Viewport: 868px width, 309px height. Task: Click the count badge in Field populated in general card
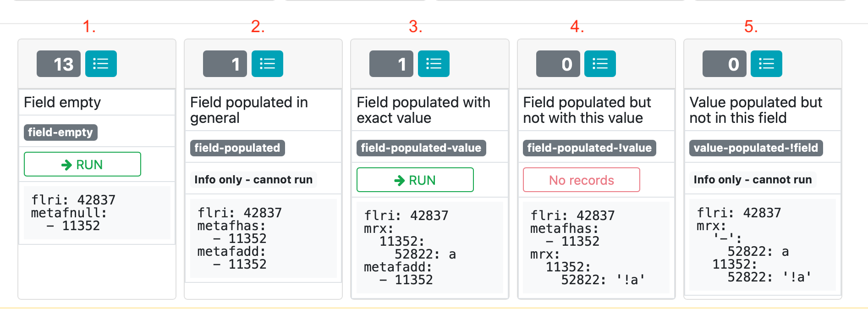tap(225, 64)
